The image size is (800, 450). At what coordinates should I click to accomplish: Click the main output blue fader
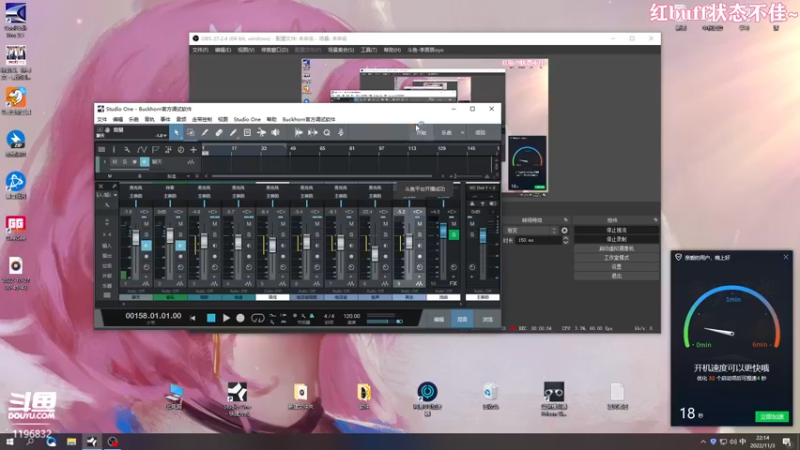coord(483,235)
